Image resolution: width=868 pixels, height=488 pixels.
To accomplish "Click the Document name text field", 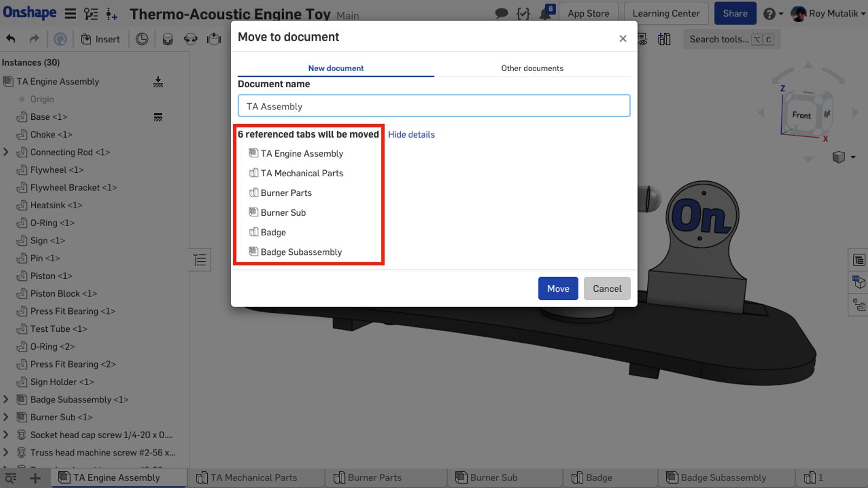I will coord(433,106).
